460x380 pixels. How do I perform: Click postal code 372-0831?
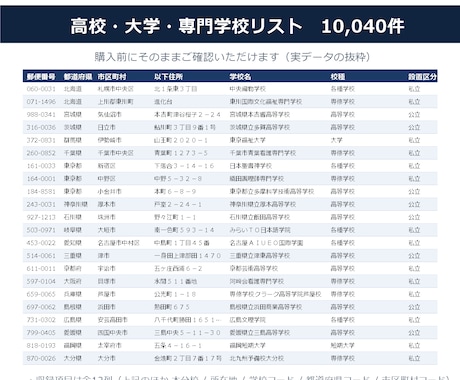point(41,140)
